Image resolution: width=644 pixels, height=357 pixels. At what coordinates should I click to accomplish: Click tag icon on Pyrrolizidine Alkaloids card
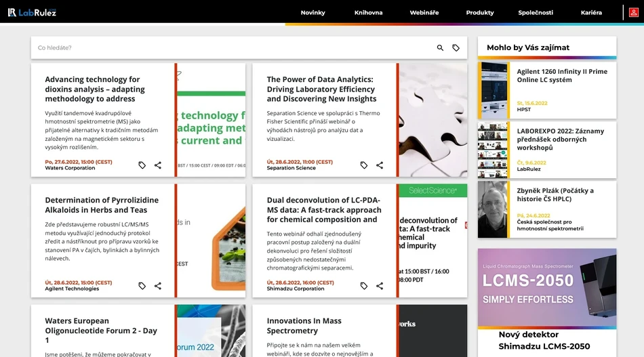tap(142, 286)
